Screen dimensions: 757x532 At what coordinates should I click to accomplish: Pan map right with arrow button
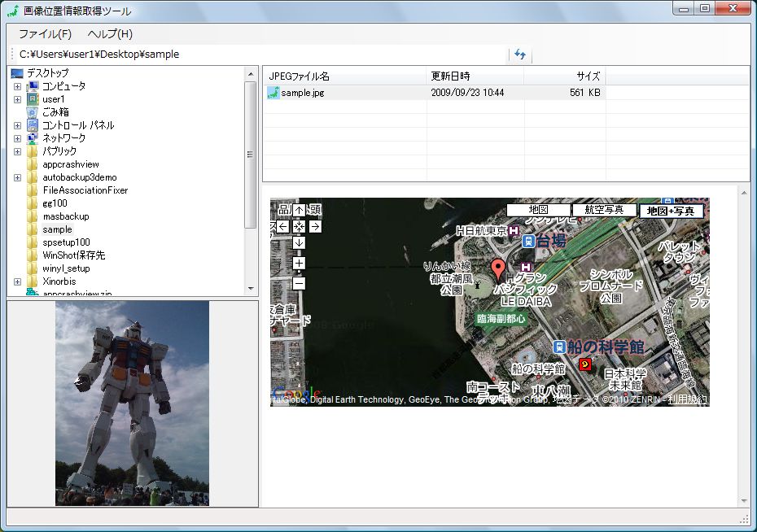pos(315,227)
